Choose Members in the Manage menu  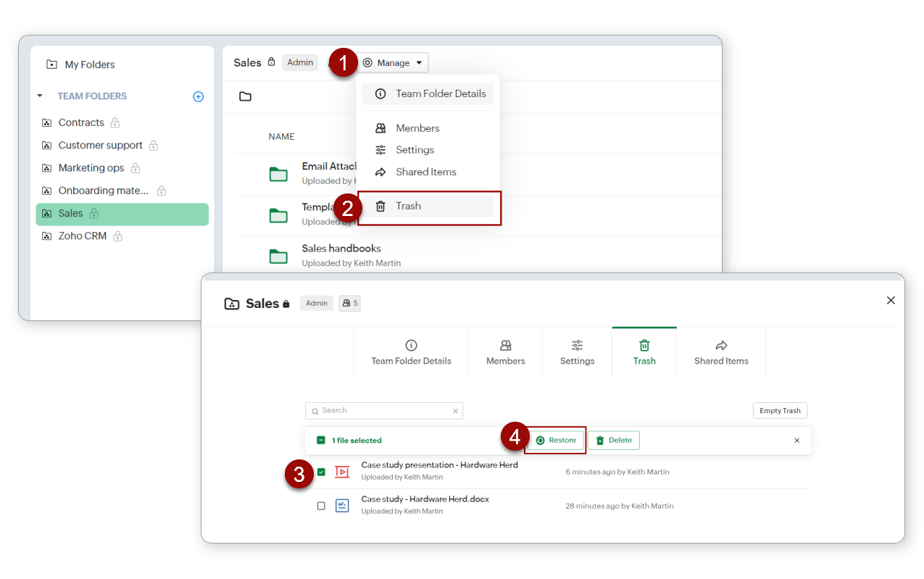417,128
